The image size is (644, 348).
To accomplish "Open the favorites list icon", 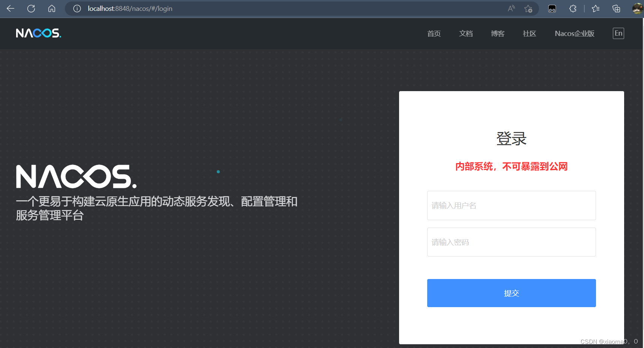I will click(596, 8).
